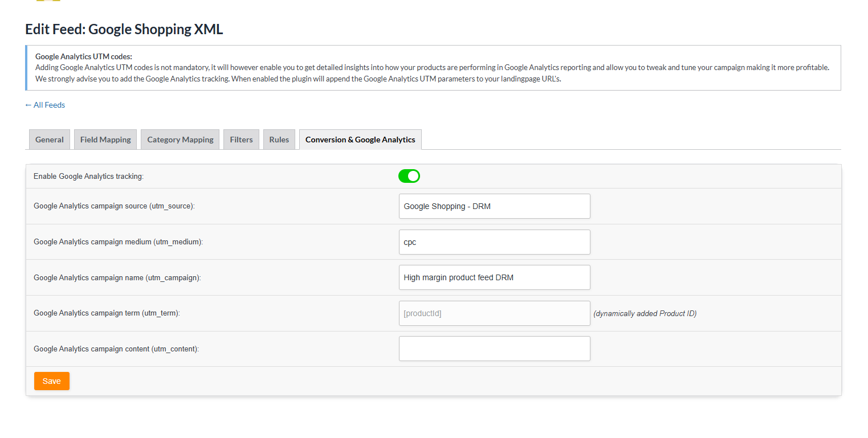Click the greyed-out [productId] utm_term field

[494, 313]
